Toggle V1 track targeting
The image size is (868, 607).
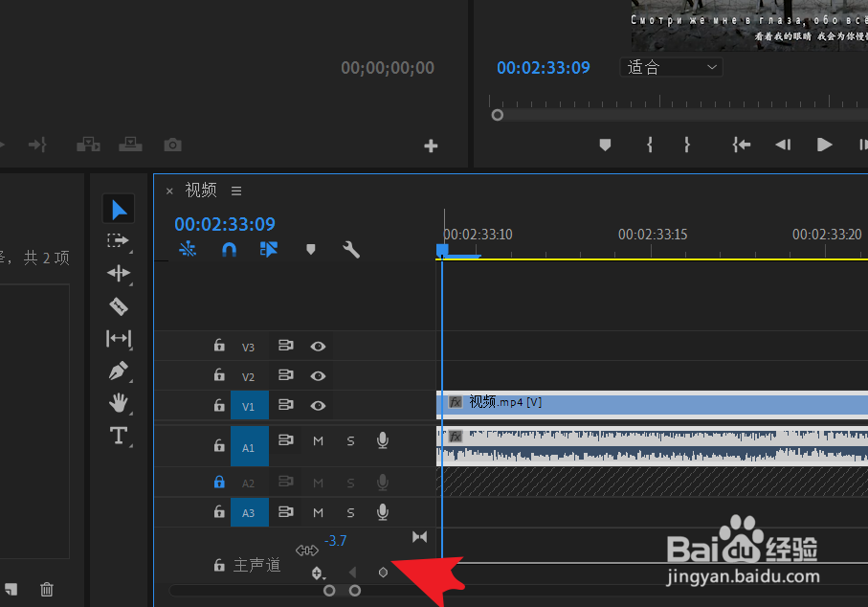point(250,405)
